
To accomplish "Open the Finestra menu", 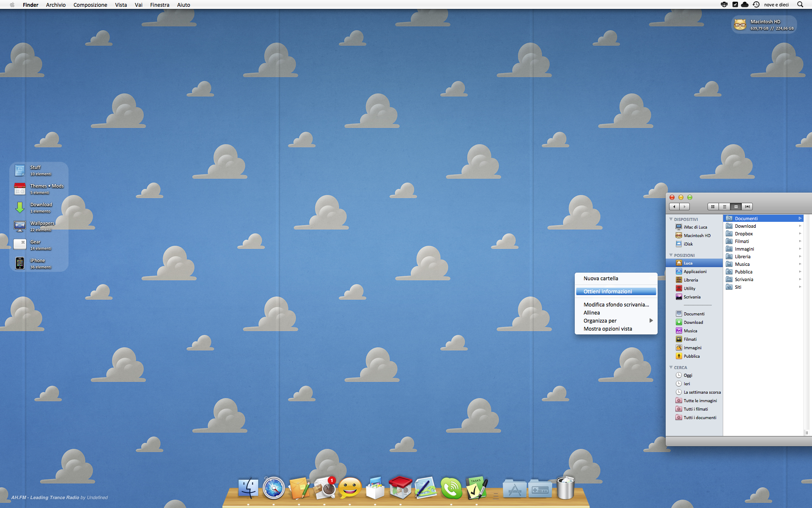I will pyautogui.click(x=159, y=5).
